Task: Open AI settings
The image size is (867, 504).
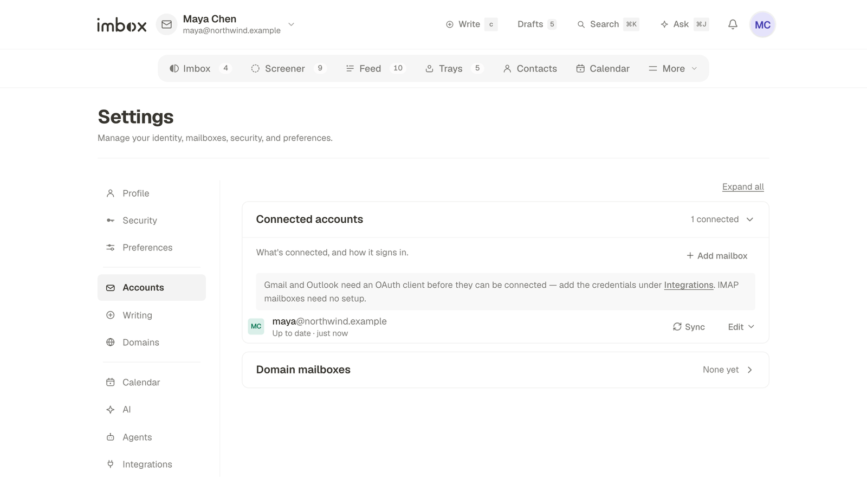Action: 152,410
